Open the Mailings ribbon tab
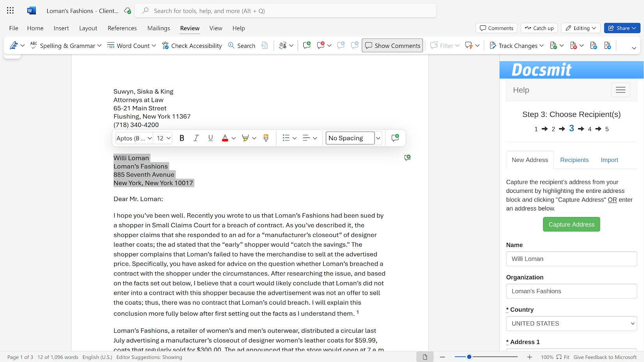 coord(158,28)
